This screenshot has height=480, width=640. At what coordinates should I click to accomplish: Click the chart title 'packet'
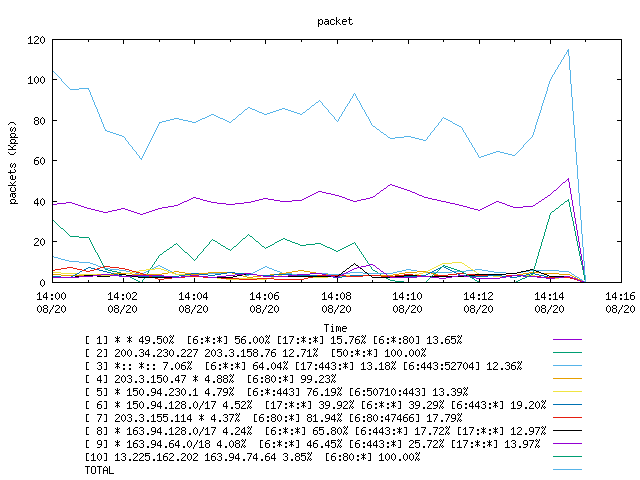point(335,22)
